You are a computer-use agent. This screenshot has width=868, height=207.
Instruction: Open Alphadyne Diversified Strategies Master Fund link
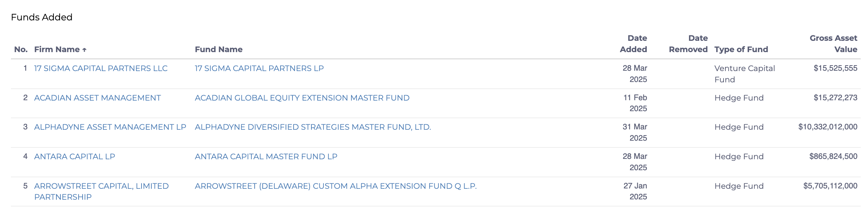click(313, 127)
